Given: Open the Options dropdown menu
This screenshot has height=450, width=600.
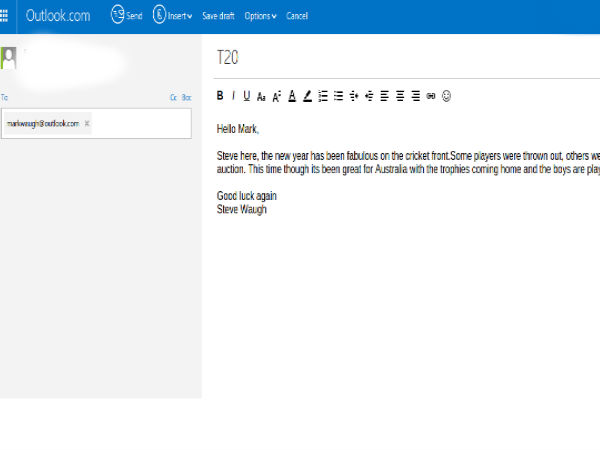Looking at the screenshot, I should pyautogui.click(x=260, y=16).
